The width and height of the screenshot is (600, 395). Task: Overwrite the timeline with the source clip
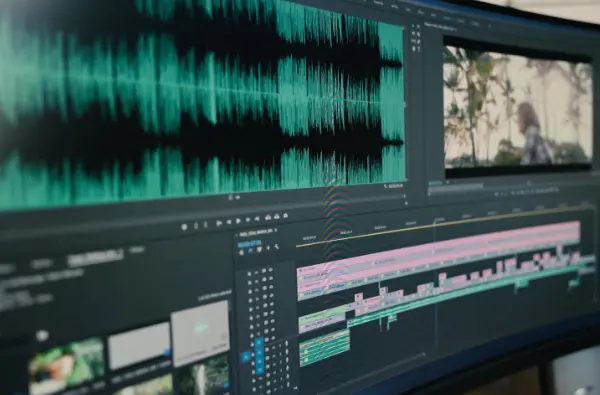point(277,216)
